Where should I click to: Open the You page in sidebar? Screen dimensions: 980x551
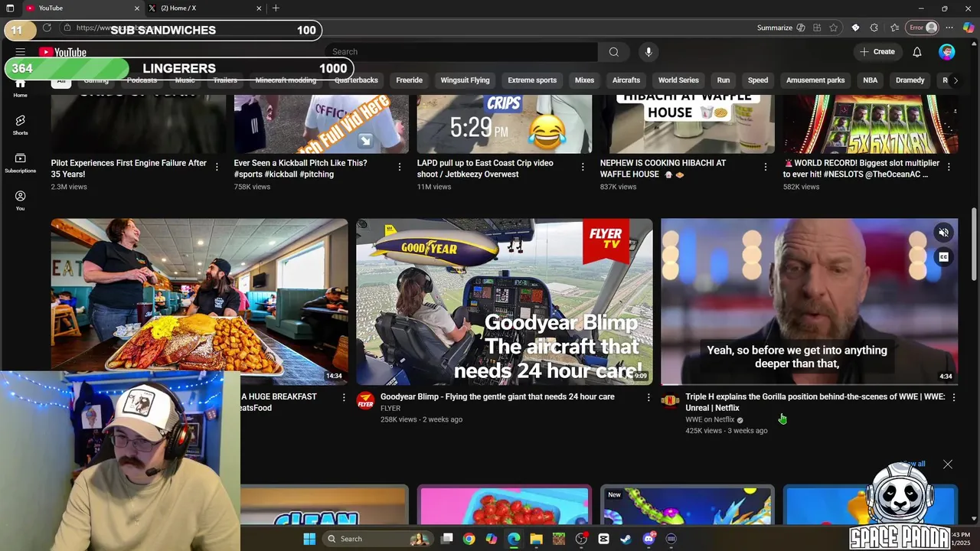click(x=20, y=201)
